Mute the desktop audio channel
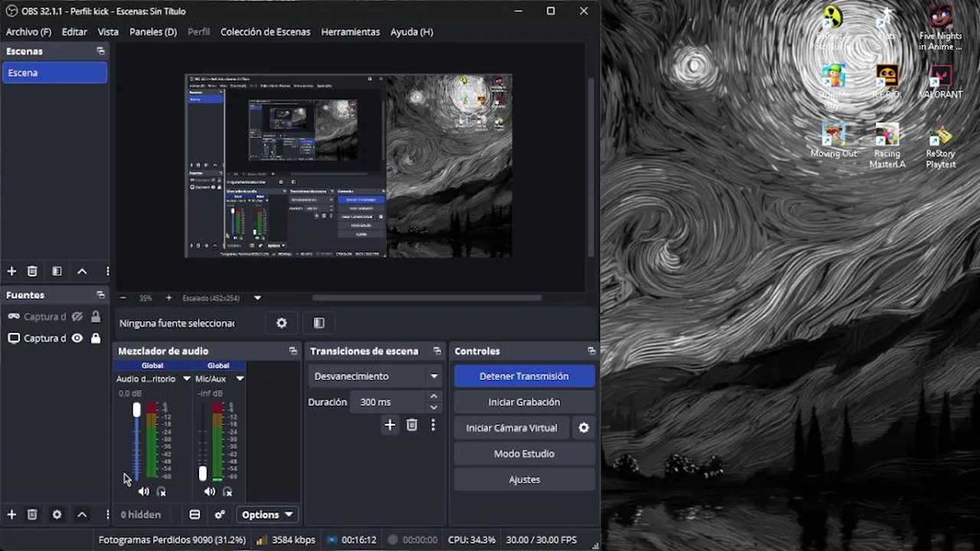This screenshot has height=551, width=980. coord(143,491)
